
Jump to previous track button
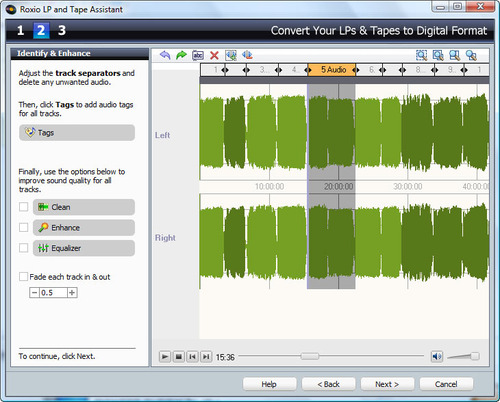192,357
